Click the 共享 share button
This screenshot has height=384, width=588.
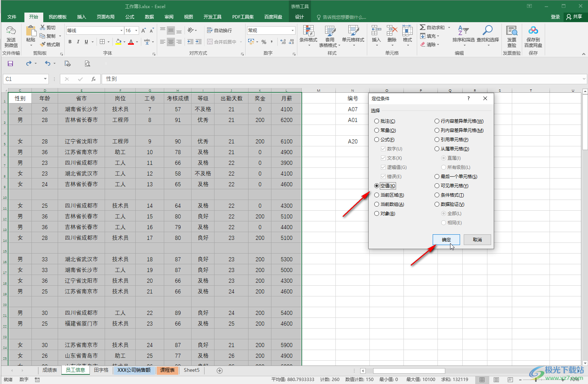[x=574, y=17]
